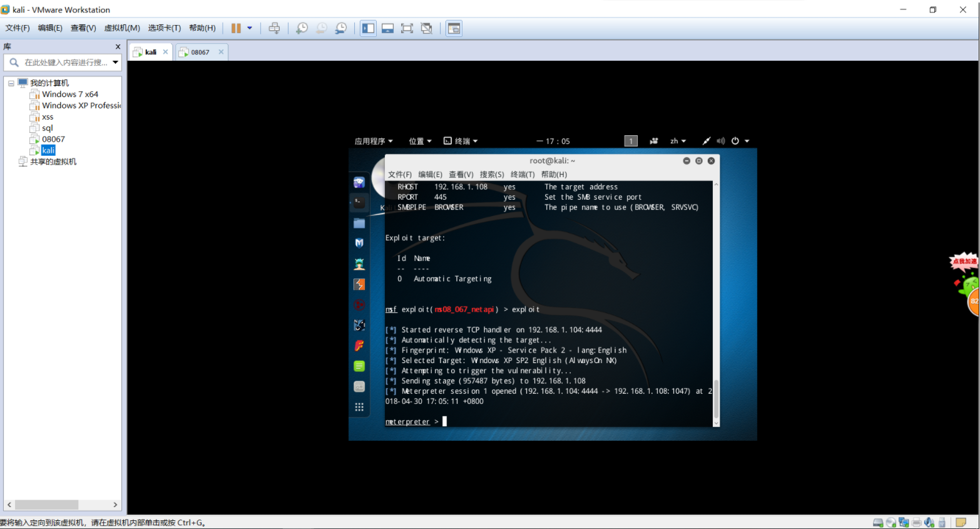
Task: Open the 查看(V) menu in VMware
Action: (83, 28)
